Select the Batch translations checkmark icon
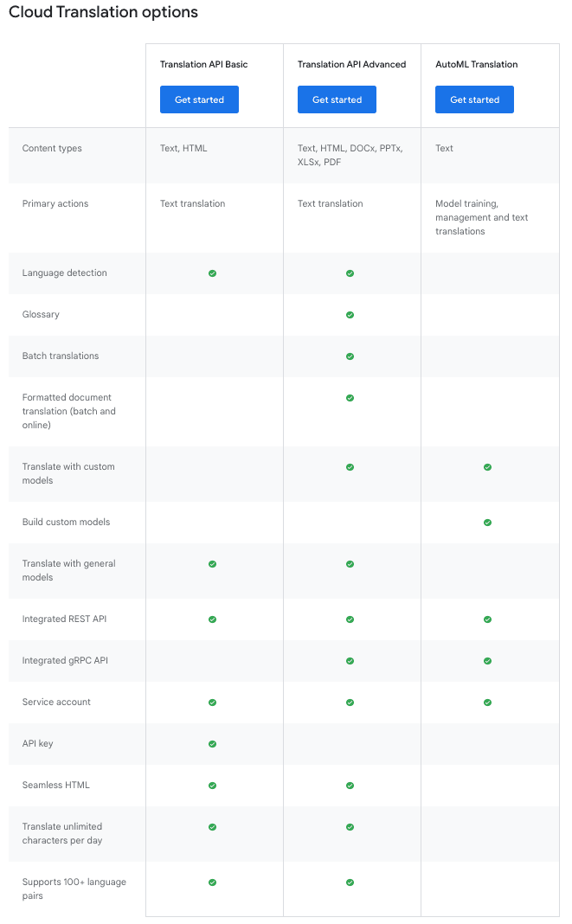The image size is (572, 924). pos(350,356)
